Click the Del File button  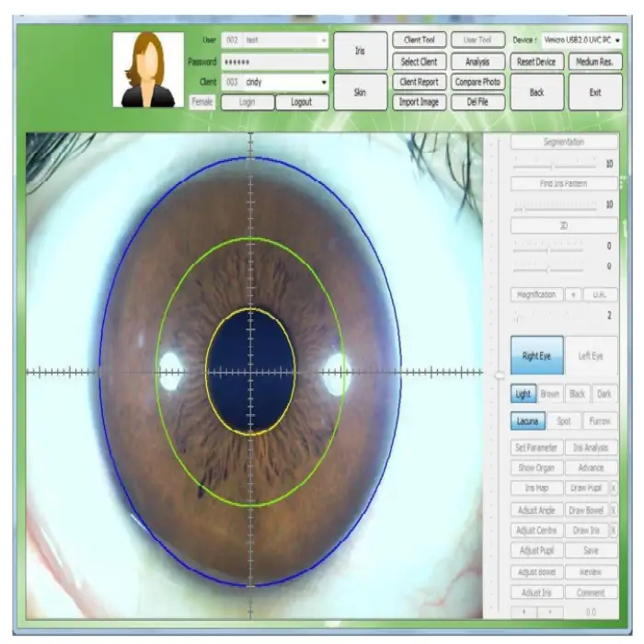pyautogui.click(x=477, y=102)
